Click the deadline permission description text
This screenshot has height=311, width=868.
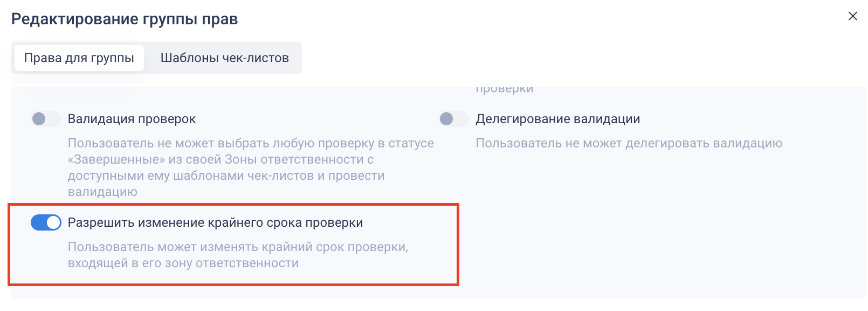[x=238, y=255]
